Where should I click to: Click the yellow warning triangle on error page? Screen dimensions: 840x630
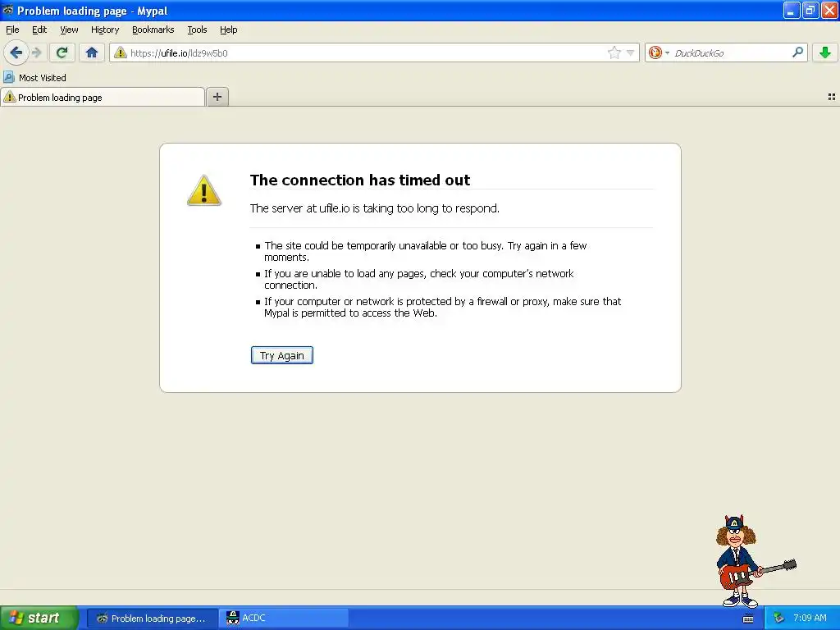[204, 190]
